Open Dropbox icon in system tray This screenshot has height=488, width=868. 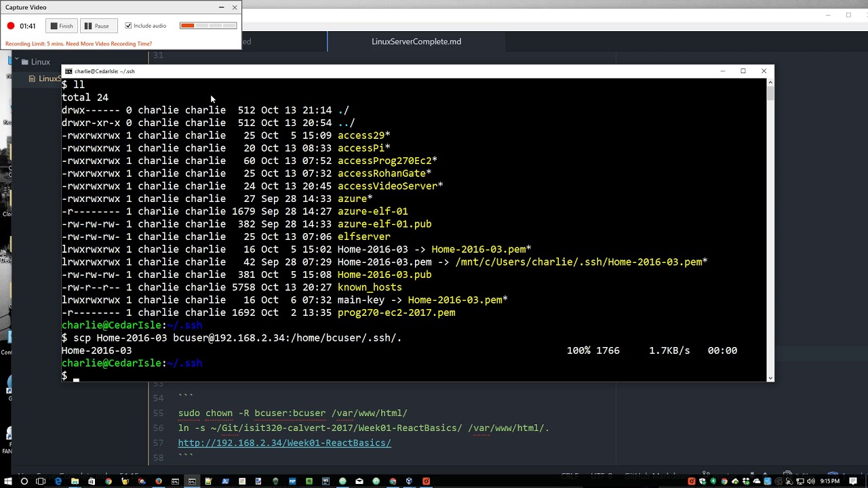coord(746,481)
